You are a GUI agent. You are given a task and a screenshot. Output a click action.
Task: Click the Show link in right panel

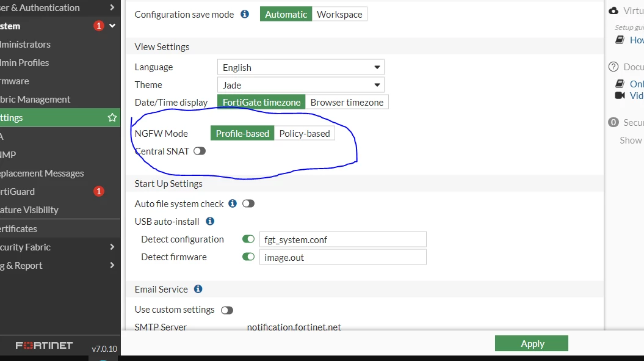tap(631, 140)
